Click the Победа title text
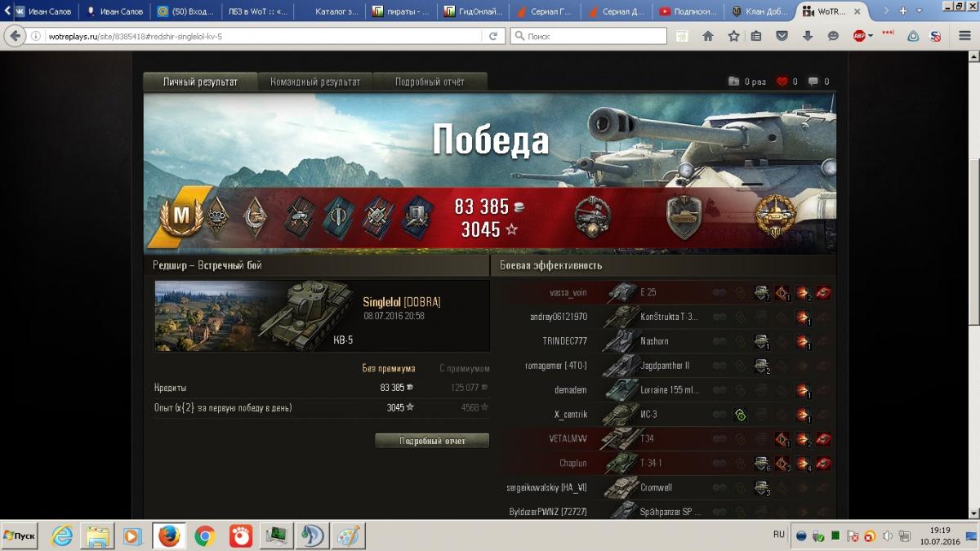This screenshot has height=551, width=980. [490, 140]
